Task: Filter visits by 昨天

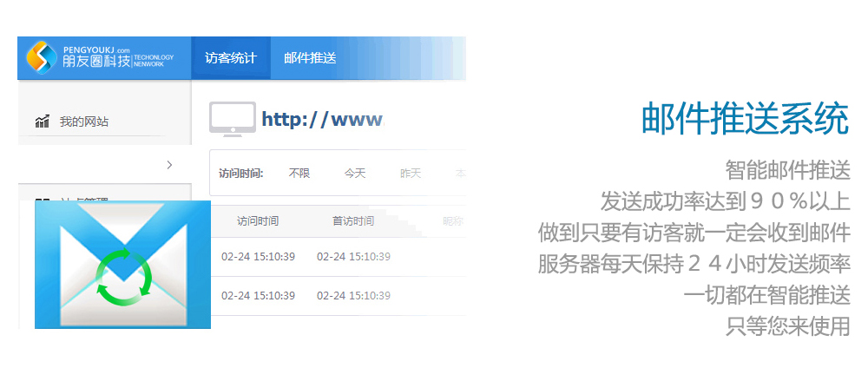Action: pyautogui.click(x=410, y=173)
